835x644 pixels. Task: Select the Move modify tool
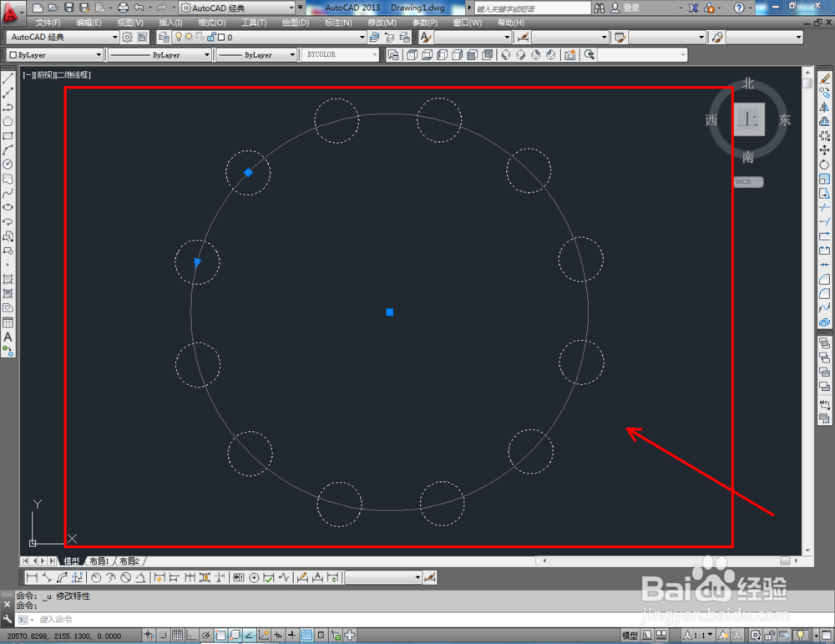click(x=824, y=150)
